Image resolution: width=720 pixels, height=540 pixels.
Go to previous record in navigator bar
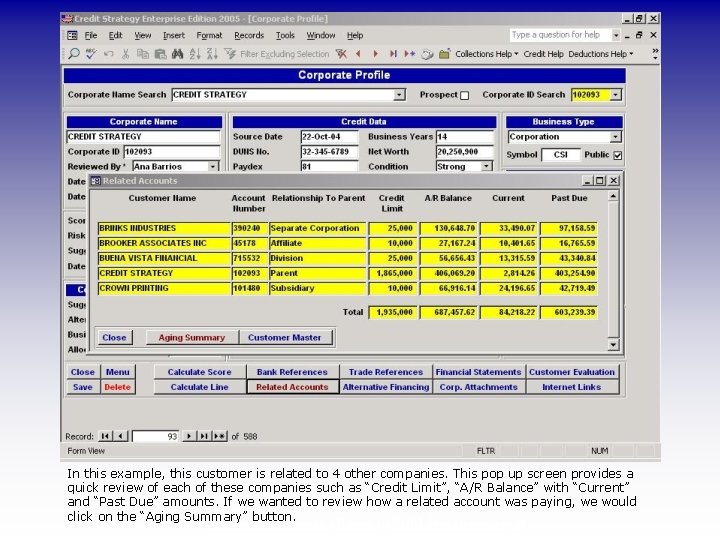[120, 436]
